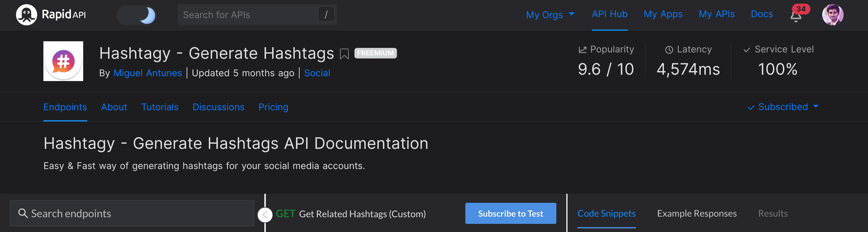Click the 100% service level value

click(777, 69)
